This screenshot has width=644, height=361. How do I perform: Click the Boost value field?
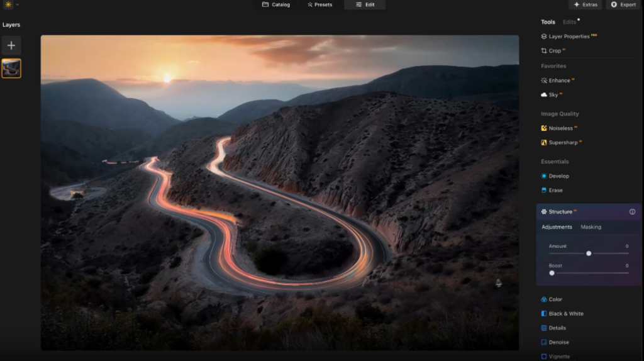[627, 266]
